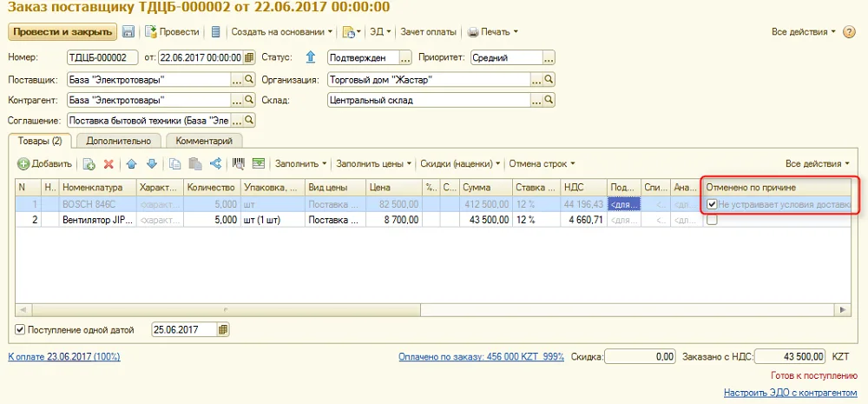Image resolution: width=868 pixels, height=404 pixels.
Task: Open selection ellipsis for Приоритет field
Action: pyautogui.click(x=549, y=57)
